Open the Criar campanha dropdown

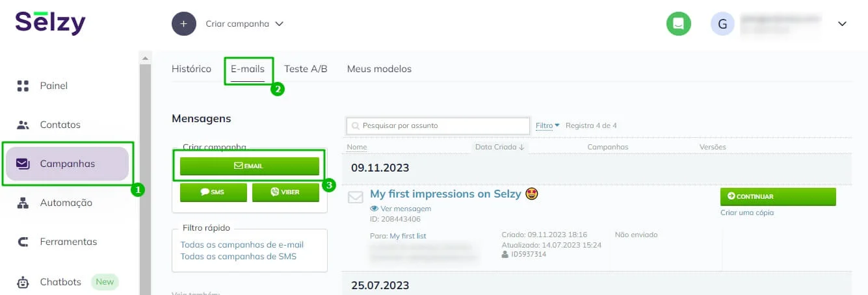point(244,23)
